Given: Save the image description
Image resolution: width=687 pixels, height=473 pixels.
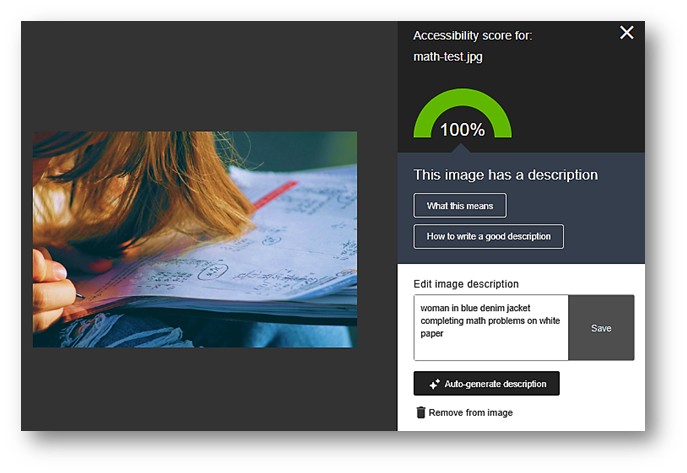Looking at the screenshot, I should (601, 328).
